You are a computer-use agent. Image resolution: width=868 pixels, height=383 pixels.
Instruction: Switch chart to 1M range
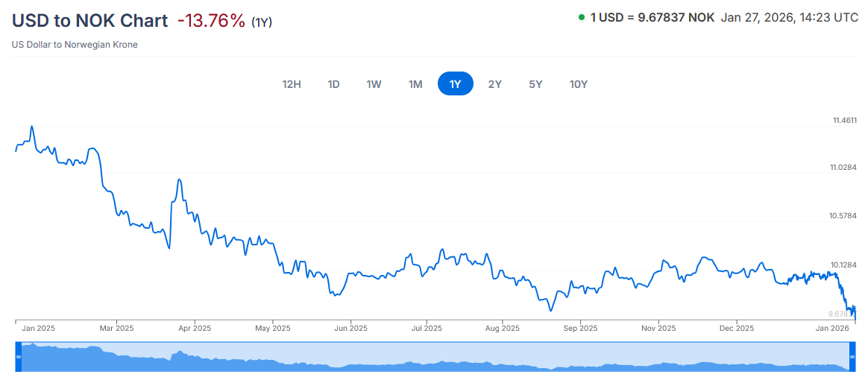(416, 84)
